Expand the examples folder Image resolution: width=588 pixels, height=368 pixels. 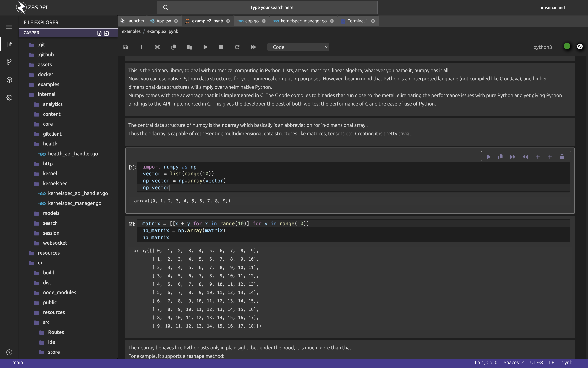tap(48, 84)
